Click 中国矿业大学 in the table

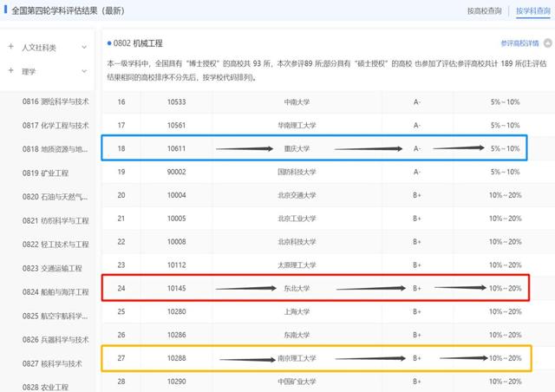pos(297,382)
